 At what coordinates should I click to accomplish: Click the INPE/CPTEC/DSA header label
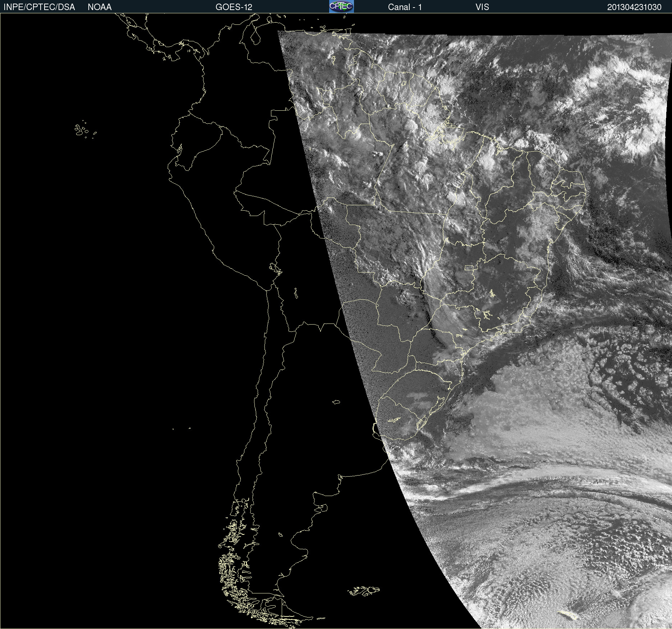(x=39, y=7)
